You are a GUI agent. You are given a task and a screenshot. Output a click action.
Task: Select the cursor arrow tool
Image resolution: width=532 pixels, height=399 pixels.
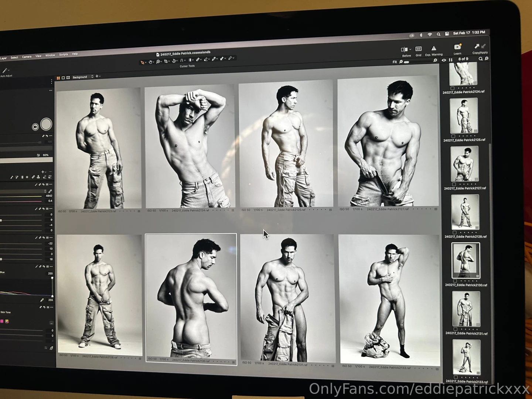[142, 62]
